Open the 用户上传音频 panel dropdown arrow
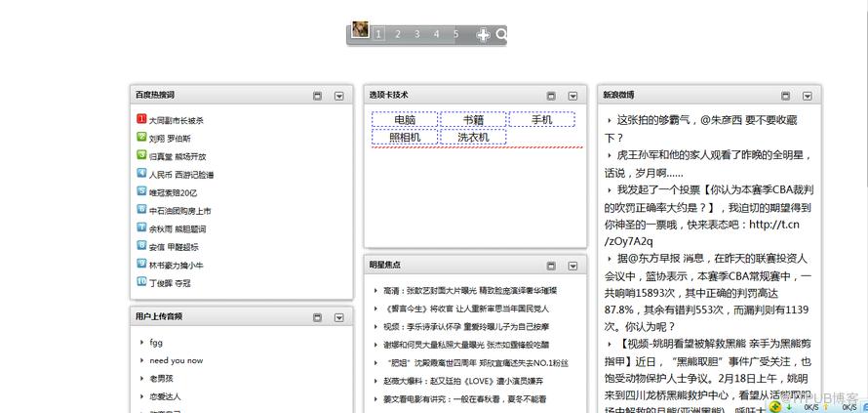Screen dimensions: 868x413 (338, 317)
